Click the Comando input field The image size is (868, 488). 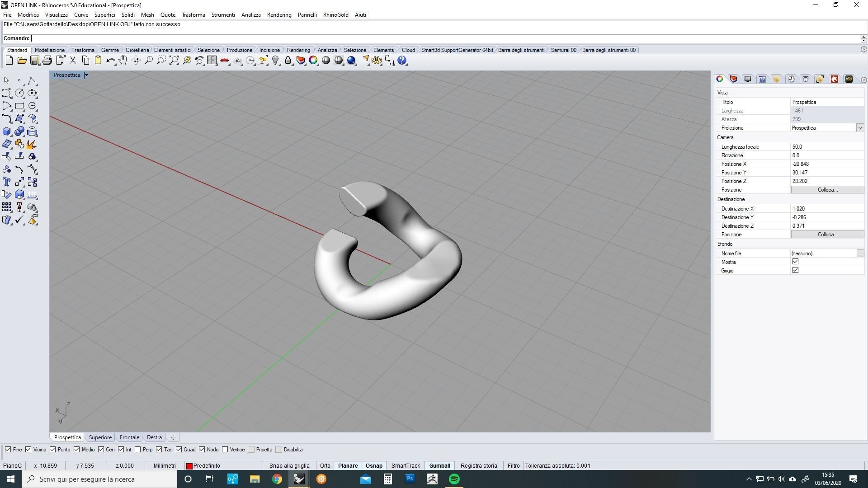(x=445, y=38)
